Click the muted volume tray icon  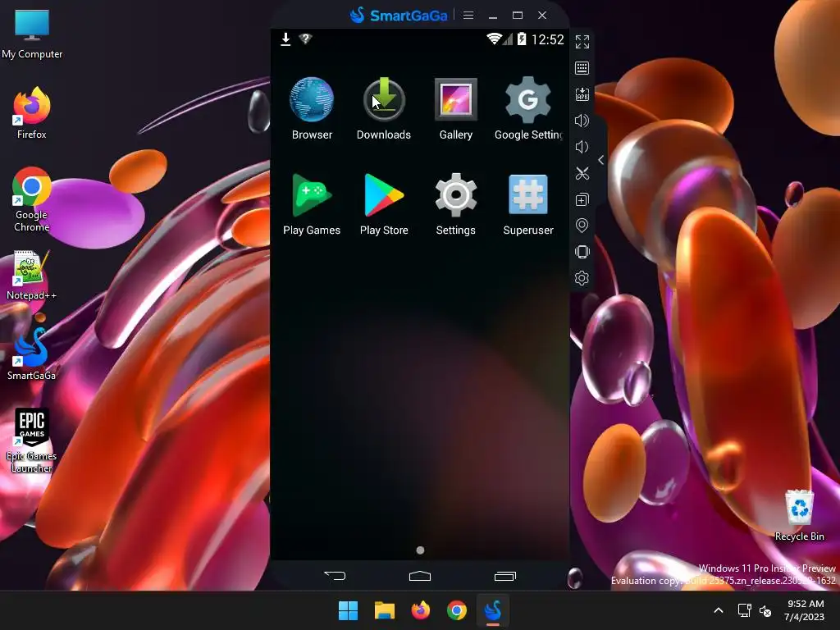765,610
